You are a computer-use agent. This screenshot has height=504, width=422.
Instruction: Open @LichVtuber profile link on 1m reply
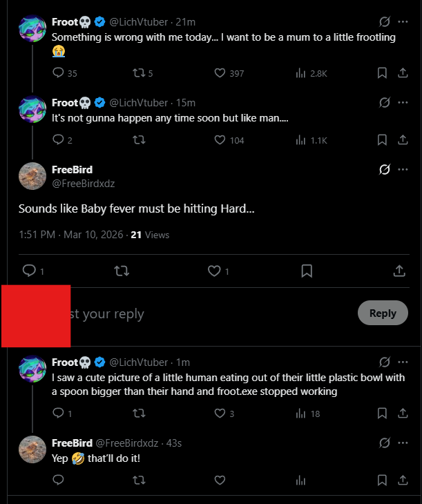[x=139, y=362]
